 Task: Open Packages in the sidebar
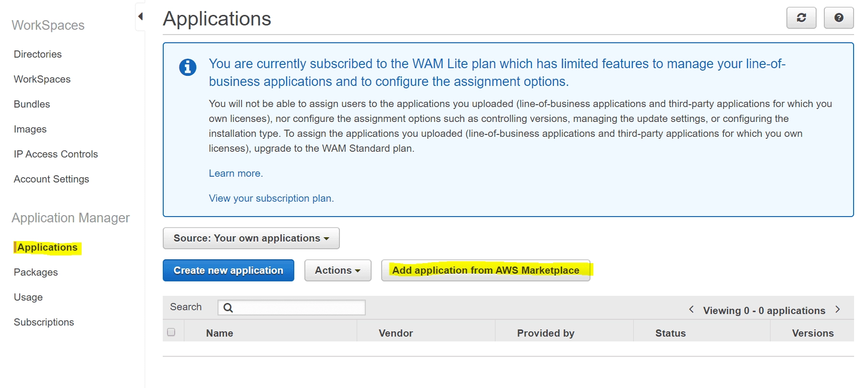pyautogui.click(x=36, y=272)
